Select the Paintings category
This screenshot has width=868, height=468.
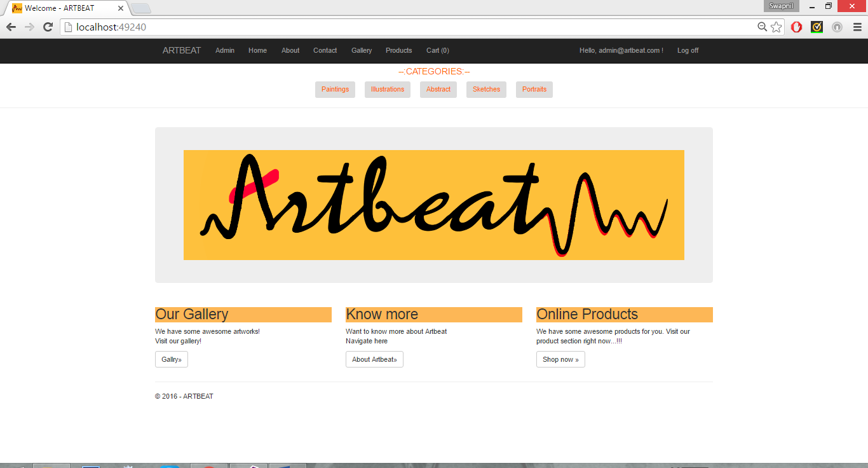tap(335, 89)
